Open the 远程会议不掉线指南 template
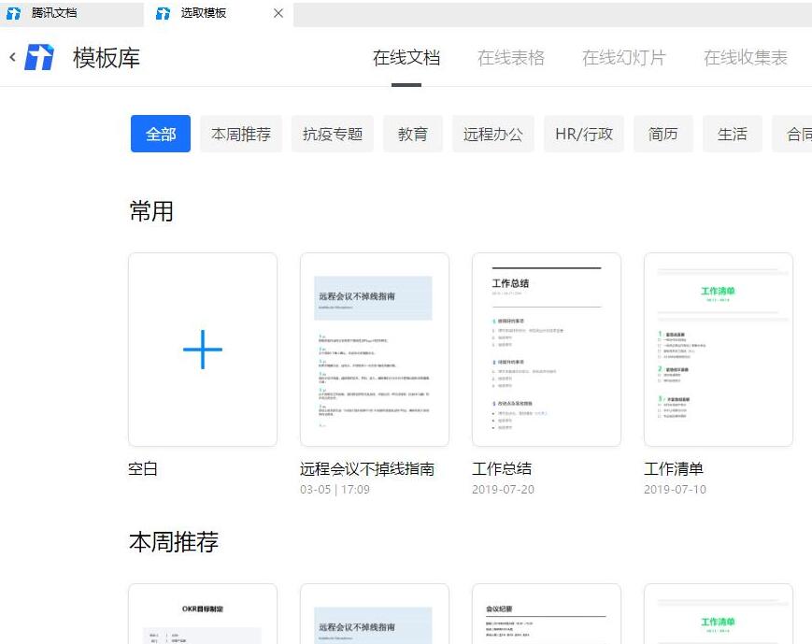Image resolution: width=812 pixels, height=644 pixels. [374, 350]
